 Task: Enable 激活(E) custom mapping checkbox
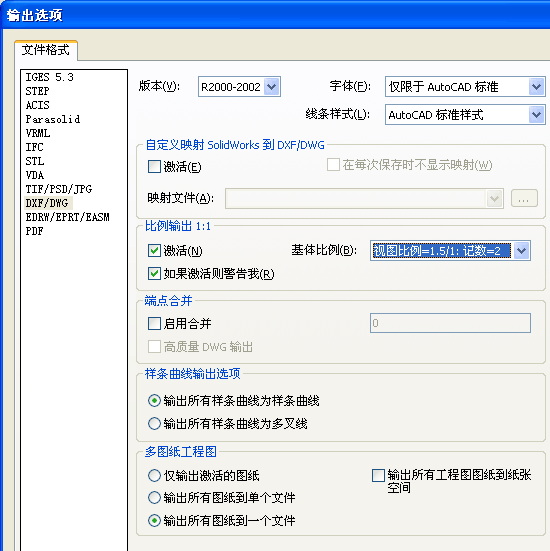click(x=154, y=167)
